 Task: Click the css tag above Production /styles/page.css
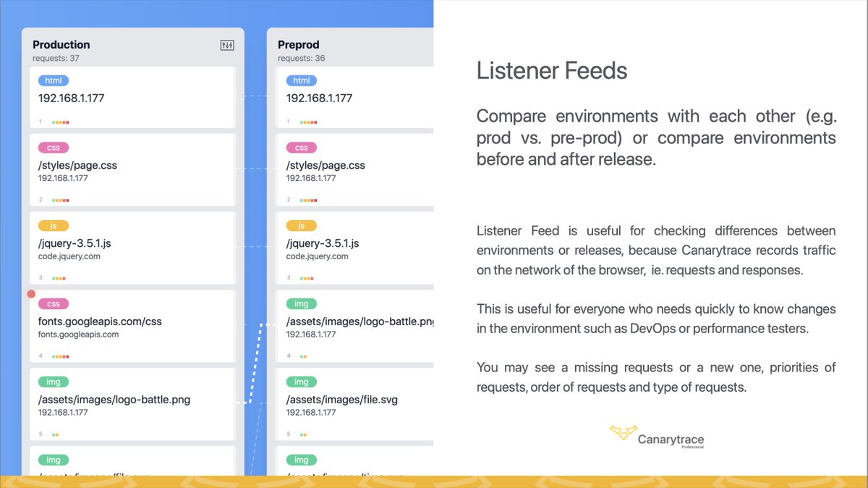coord(54,148)
